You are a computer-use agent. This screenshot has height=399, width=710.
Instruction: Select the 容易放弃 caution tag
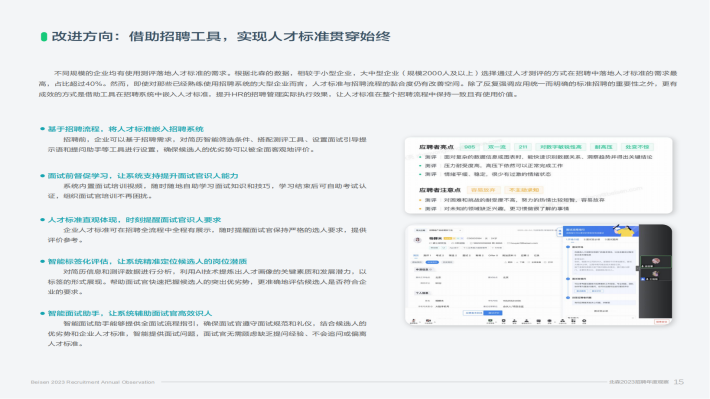pyautogui.click(x=483, y=190)
